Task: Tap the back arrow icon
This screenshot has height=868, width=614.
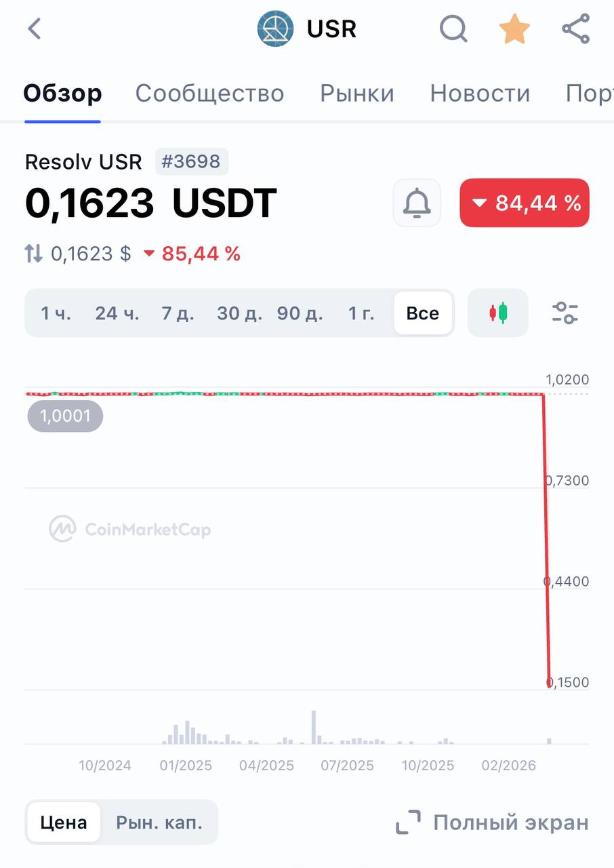Action: (35, 29)
